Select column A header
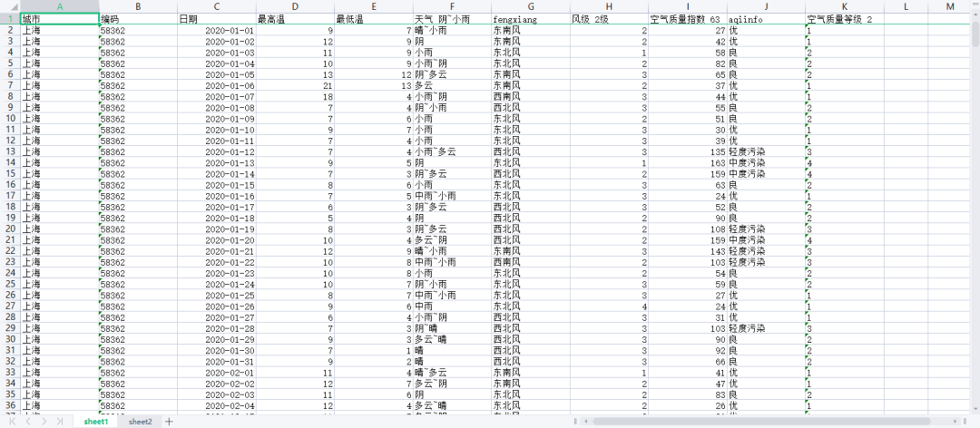The width and height of the screenshot is (980, 428). pyautogui.click(x=59, y=6)
